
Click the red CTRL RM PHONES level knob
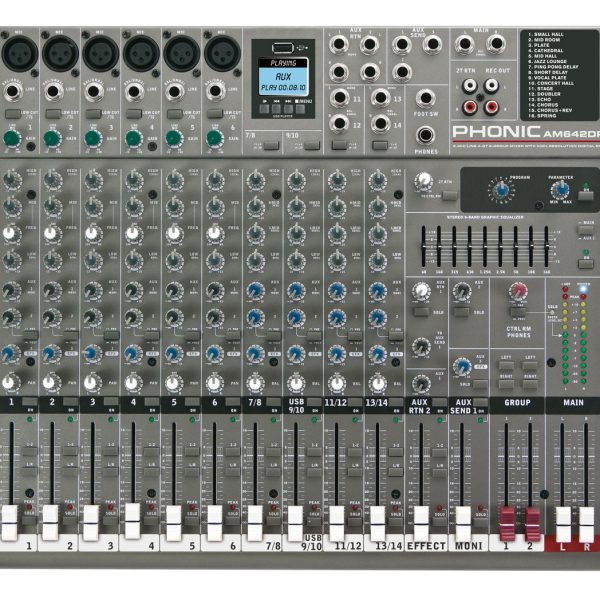pos(518,292)
